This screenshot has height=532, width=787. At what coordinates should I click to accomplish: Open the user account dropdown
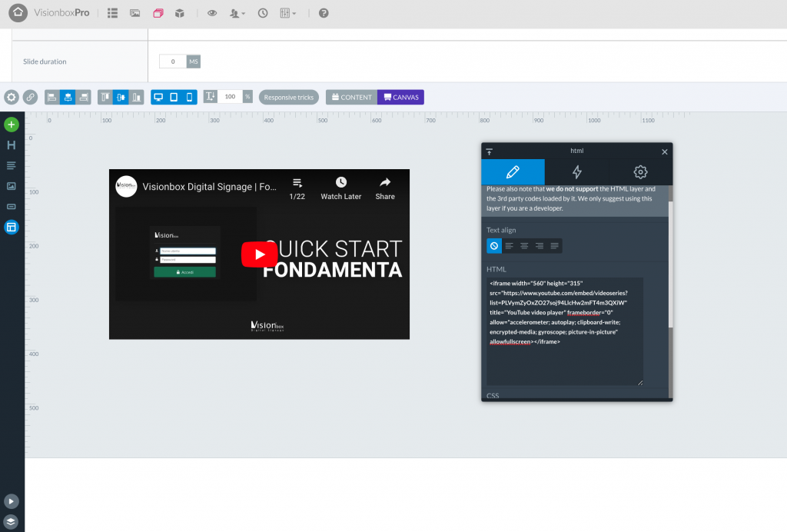pyautogui.click(x=237, y=14)
